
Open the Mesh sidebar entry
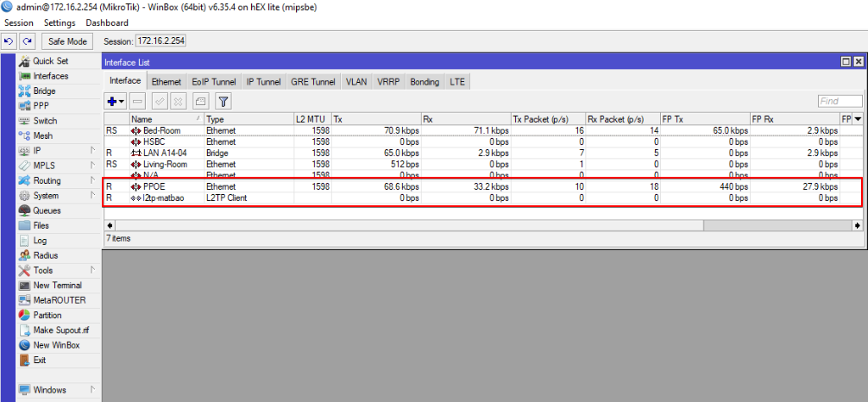pos(43,135)
